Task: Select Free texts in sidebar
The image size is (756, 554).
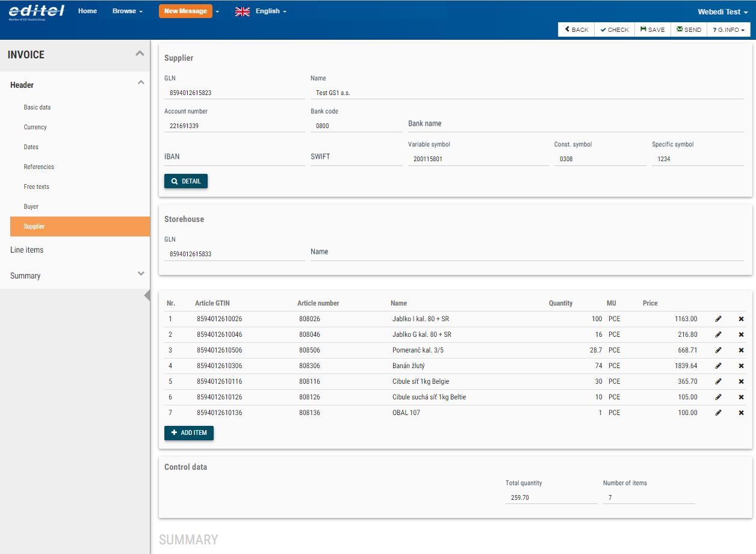Action: pos(36,186)
